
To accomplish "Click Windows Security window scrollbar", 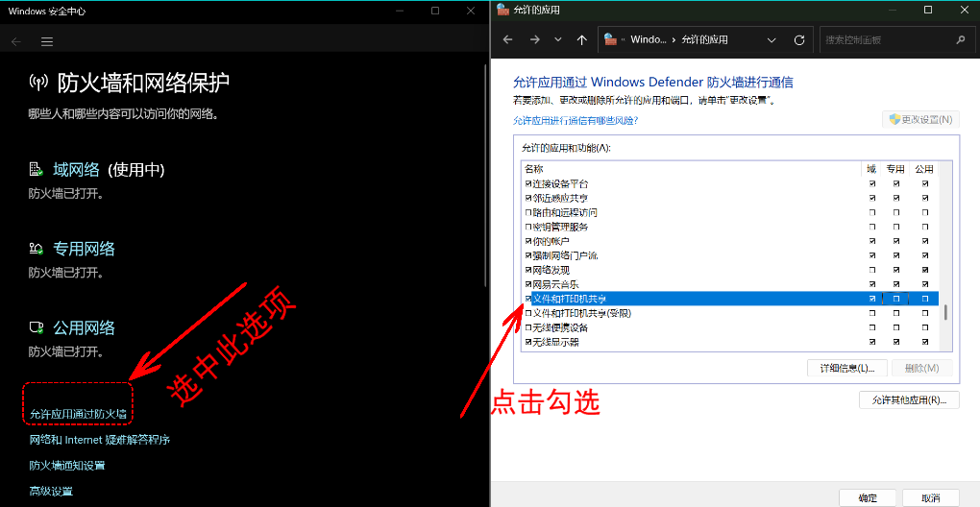I will click(487, 175).
